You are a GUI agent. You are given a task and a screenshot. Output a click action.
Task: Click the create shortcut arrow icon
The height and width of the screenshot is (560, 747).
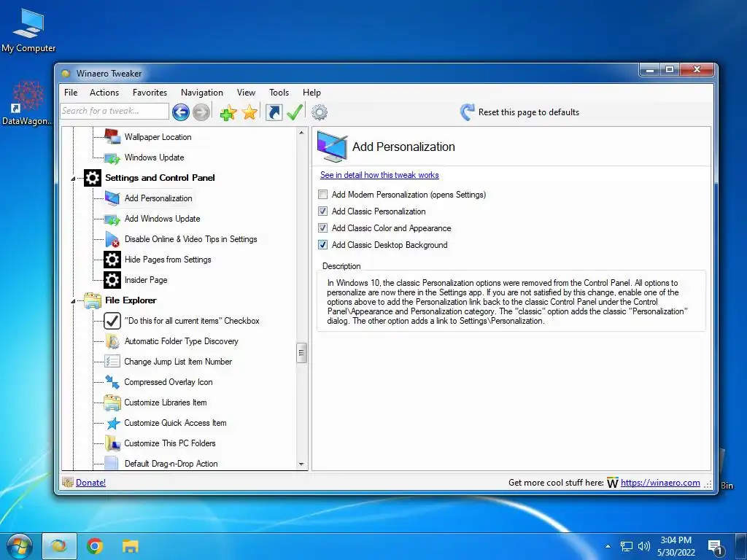click(x=274, y=112)
